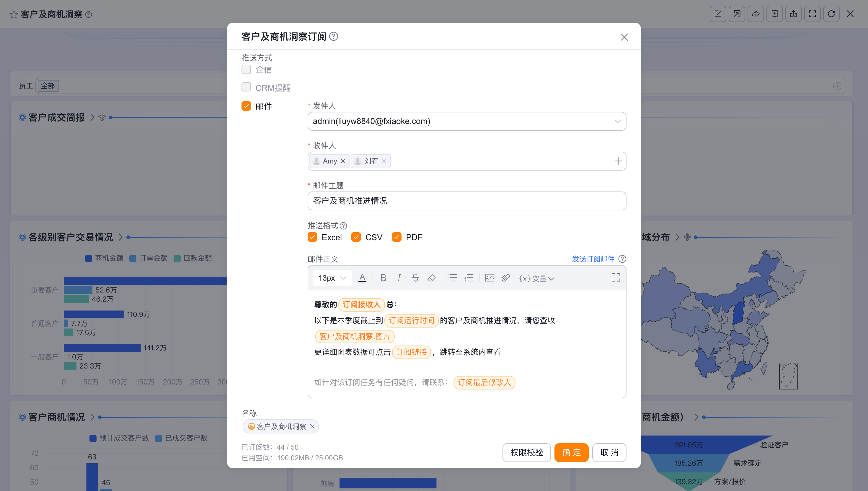Apply italic formatting in email body
The image size is (868, 491).
[399, 278]
